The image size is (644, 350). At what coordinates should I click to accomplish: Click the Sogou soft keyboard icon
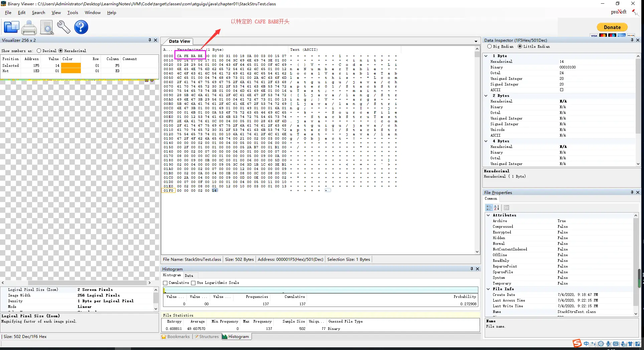(x=616, y=344)
